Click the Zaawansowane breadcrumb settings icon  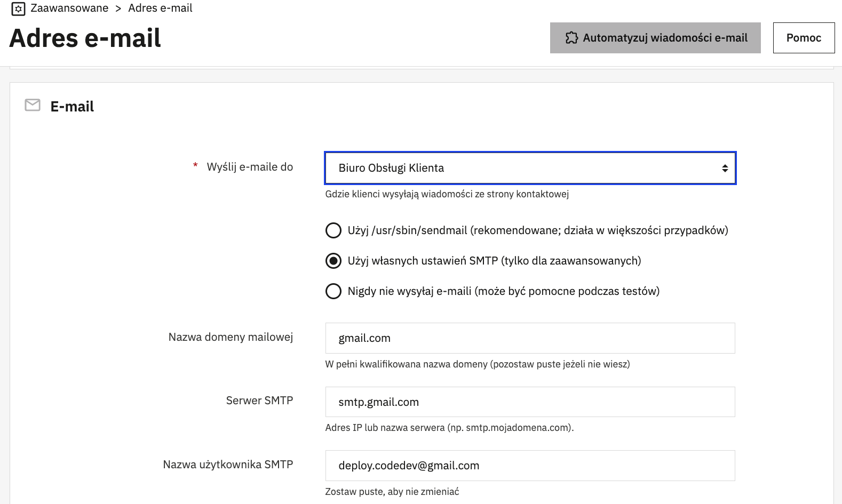[18, 9]
